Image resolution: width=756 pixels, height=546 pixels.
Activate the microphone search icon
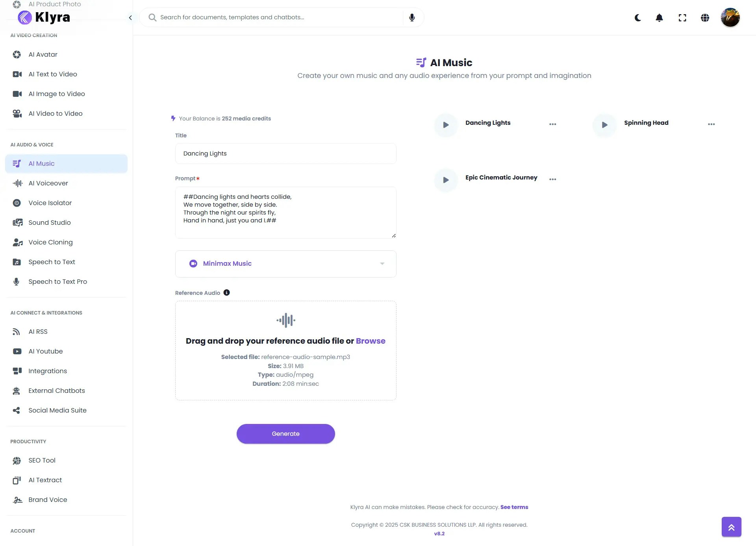(412, 17)
